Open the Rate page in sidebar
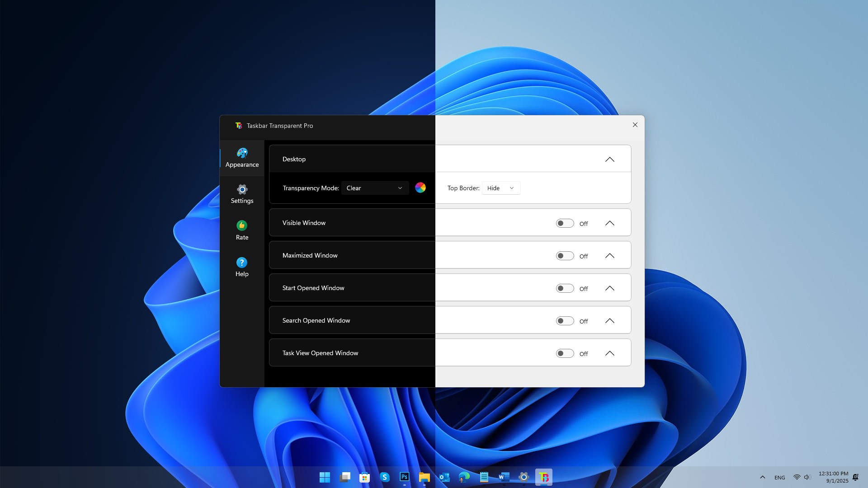The height and width of the screenshot is (488, 868). (242, 230)
